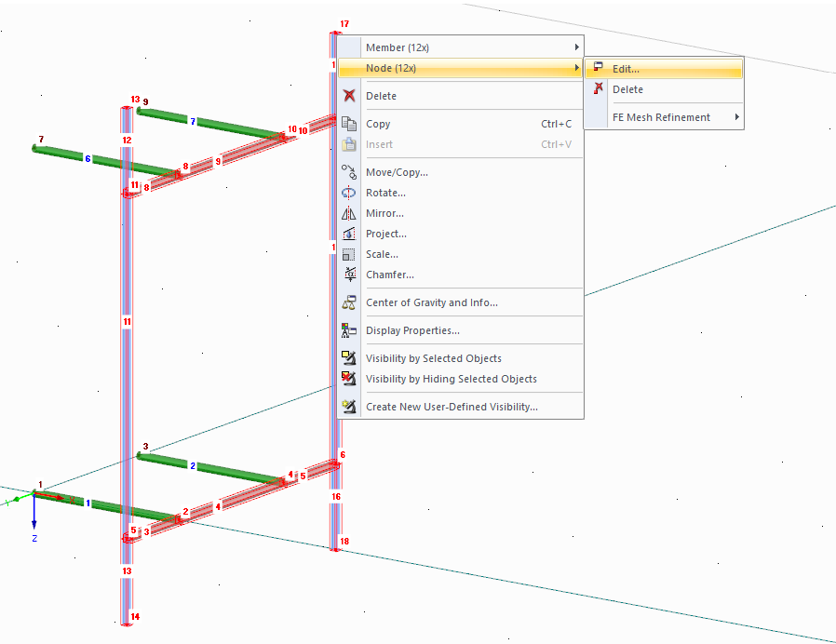
Task: Click the Chamfer tool icon
Action: pyautogui.click(x=348, y=275)
